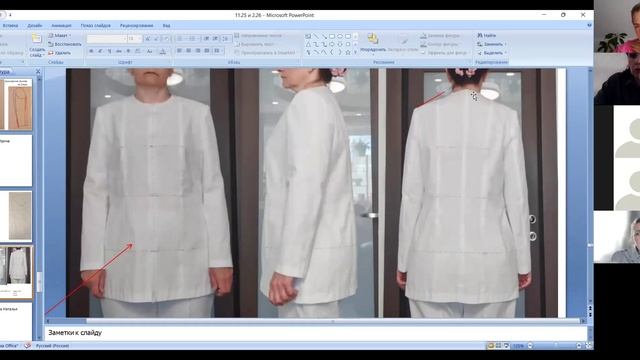Screen dimensions: 640x360
Task: Open Экспресс-стили quick styles
Action: (403, 43)
